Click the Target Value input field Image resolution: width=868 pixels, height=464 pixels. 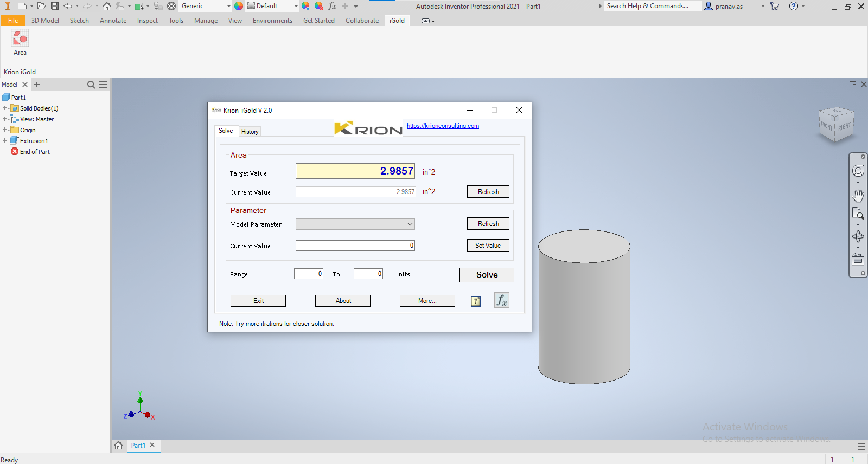pos(355,171)
